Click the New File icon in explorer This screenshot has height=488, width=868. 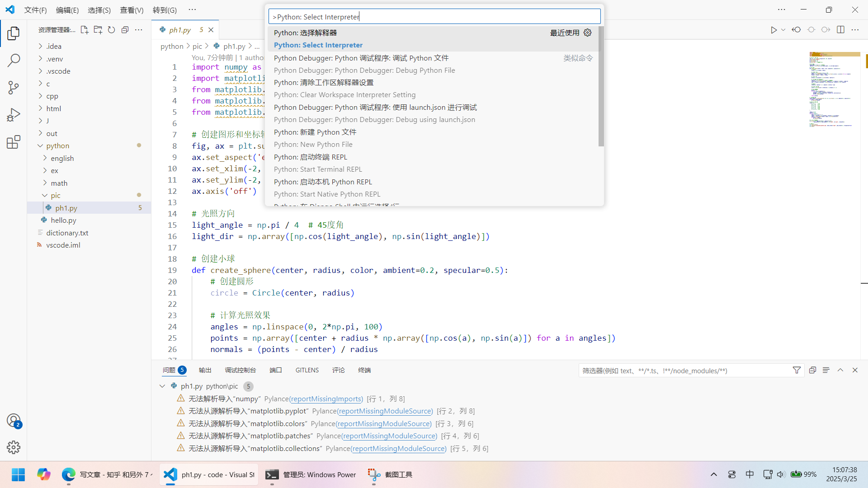click(84, 30)
